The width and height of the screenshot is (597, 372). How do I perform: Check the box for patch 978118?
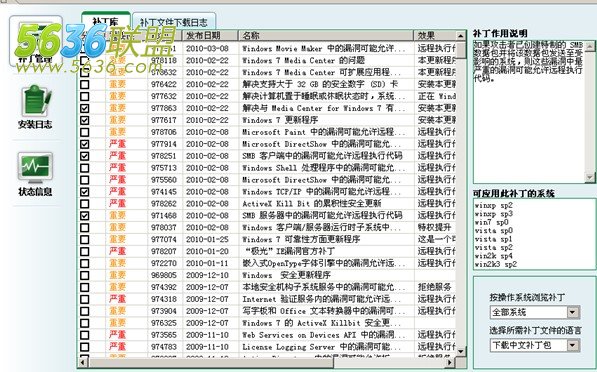[x=85, y=61]
